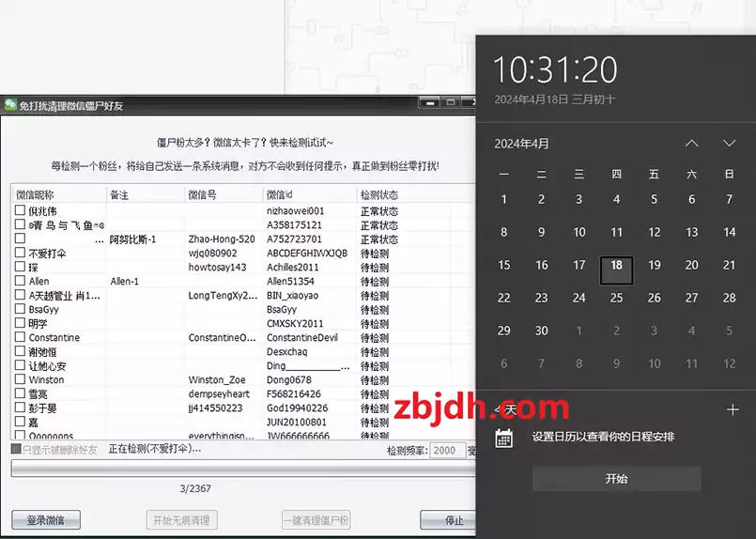The image size is (756, 539).
Task: Click the CMXSKY2011 id cell
Action: pyautogui.click(x=295, y=323)
